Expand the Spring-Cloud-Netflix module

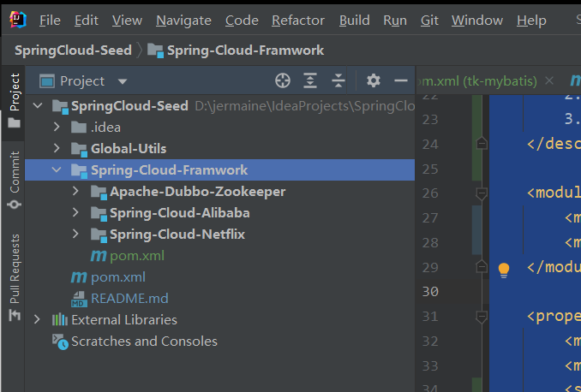pos(75,234)
